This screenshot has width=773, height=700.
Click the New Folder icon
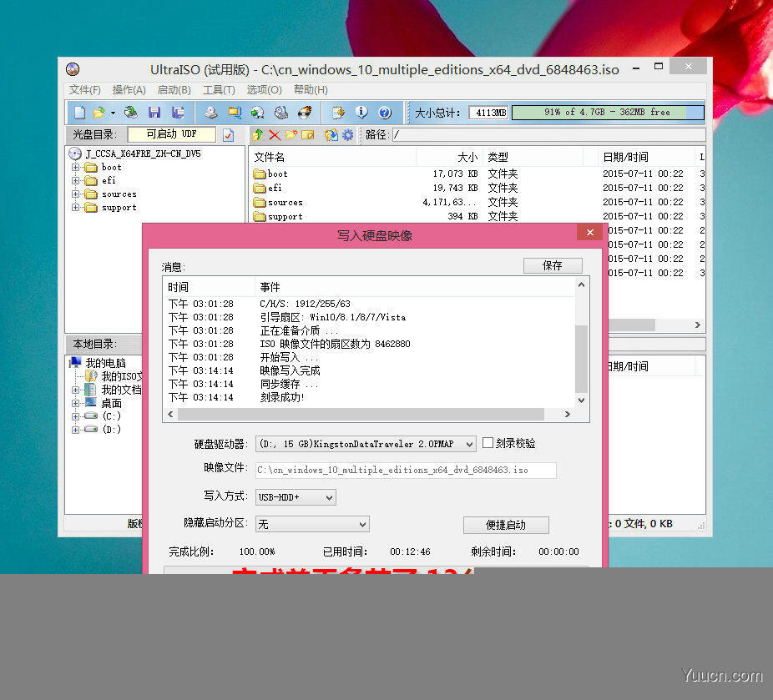click(291, 134)
